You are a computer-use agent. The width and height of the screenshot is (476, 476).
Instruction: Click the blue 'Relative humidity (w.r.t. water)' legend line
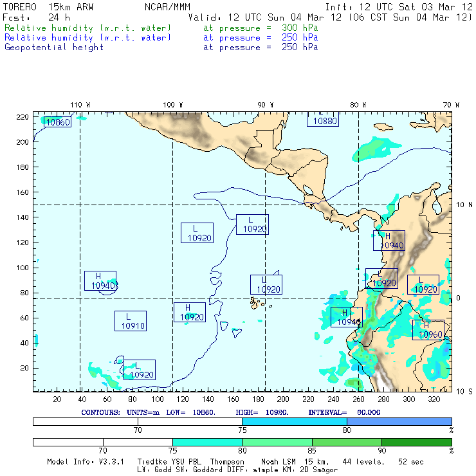(x=87, y=38)
